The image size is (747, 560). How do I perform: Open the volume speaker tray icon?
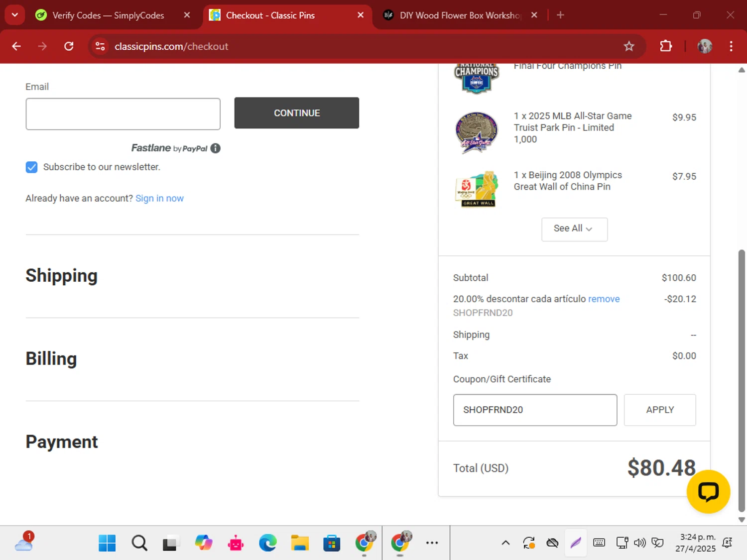[640, 543]
